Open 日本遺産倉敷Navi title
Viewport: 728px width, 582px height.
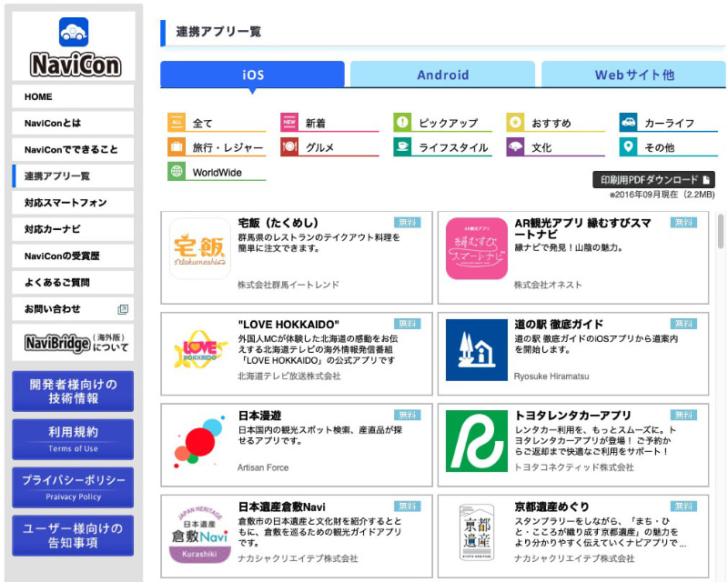click(281, 507)
